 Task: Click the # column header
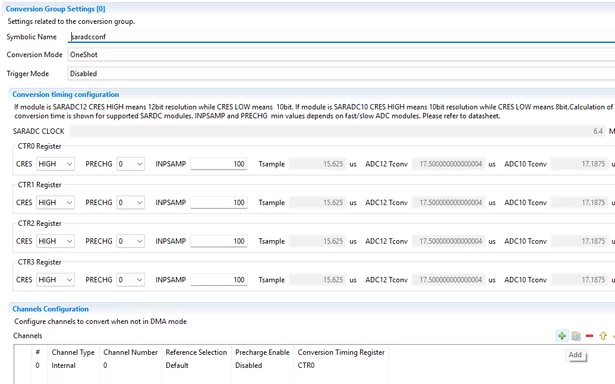click(x=38, y=352)
